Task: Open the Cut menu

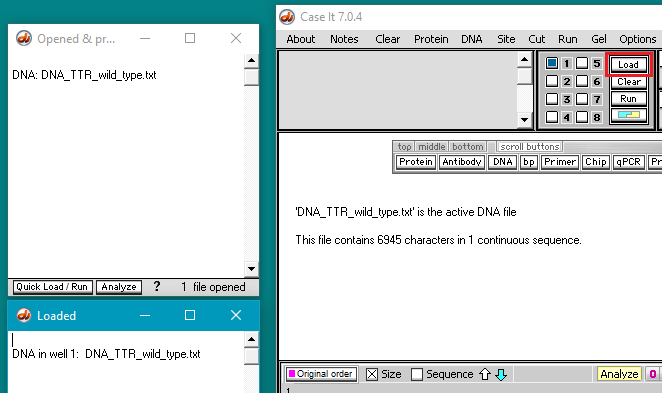Action: pyautogui.click(x=537, y=39)
